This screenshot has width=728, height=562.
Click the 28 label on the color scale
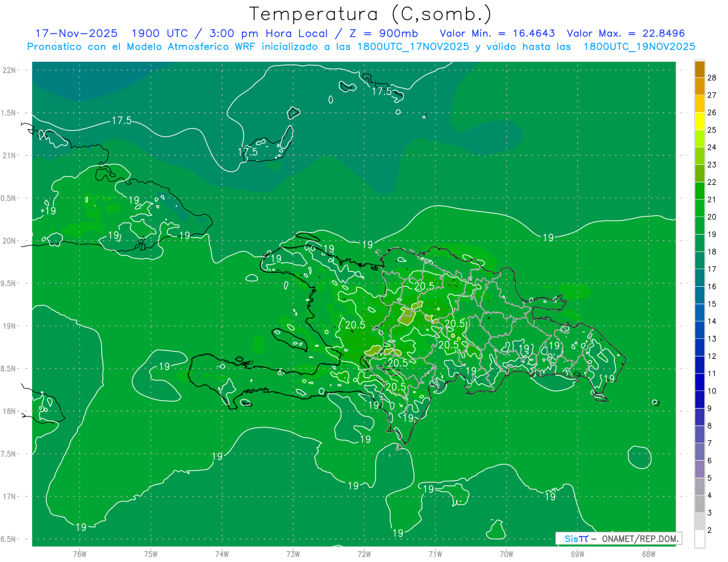(712, 78)
